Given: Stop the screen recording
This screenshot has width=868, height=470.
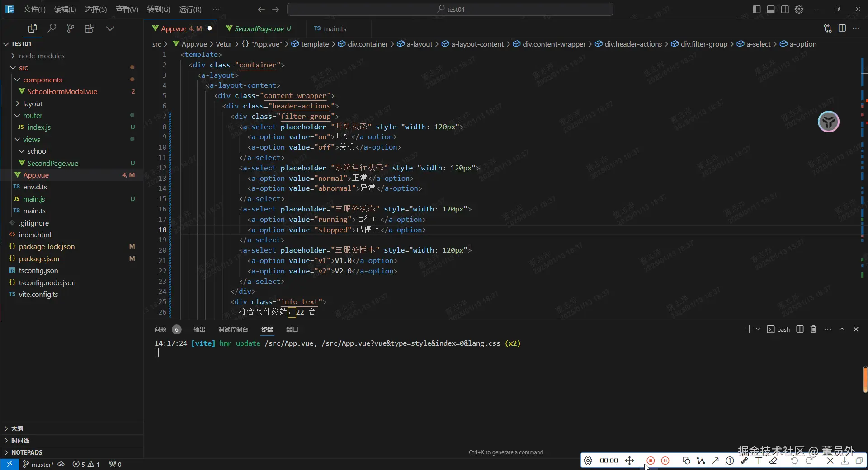Looking at the screenshot, I should [651, 461].
